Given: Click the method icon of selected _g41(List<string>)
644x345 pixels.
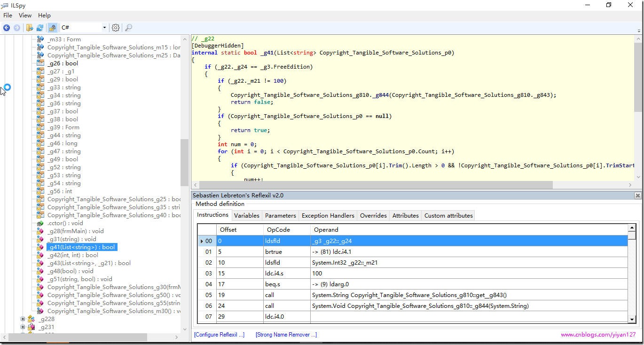Looking at the screenshot, I should click(x=40, y=247).
